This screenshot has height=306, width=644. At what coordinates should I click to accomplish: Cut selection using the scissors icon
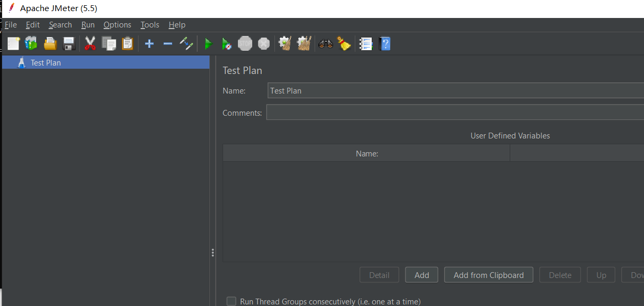(90, 43)
